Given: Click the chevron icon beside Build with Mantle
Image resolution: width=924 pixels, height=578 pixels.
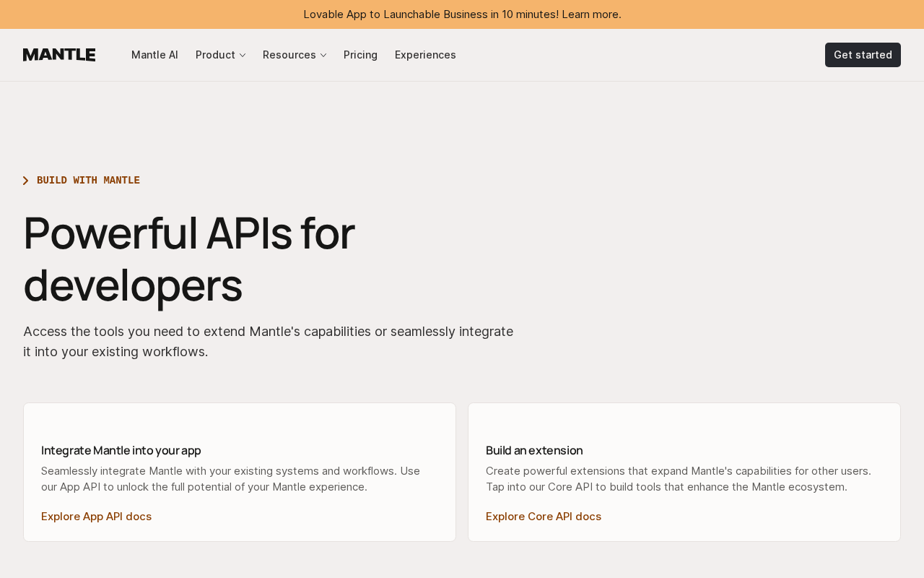Looking at the screenshot, I should [26, 181].
